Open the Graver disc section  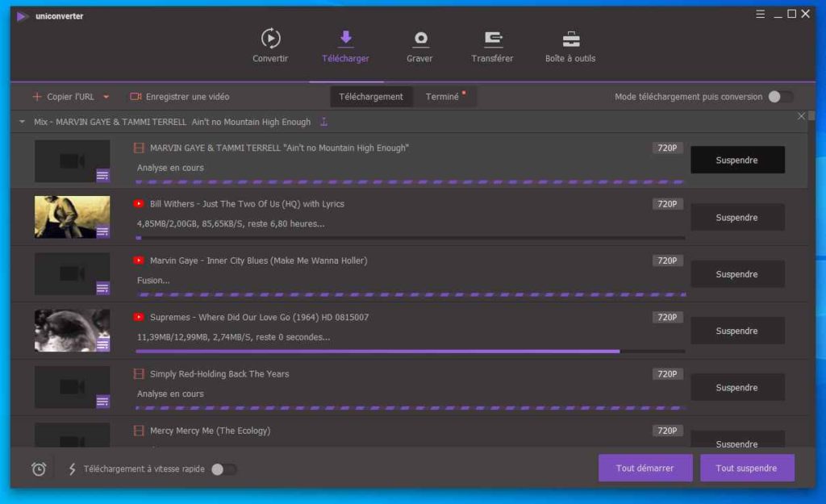click(419, 46)
